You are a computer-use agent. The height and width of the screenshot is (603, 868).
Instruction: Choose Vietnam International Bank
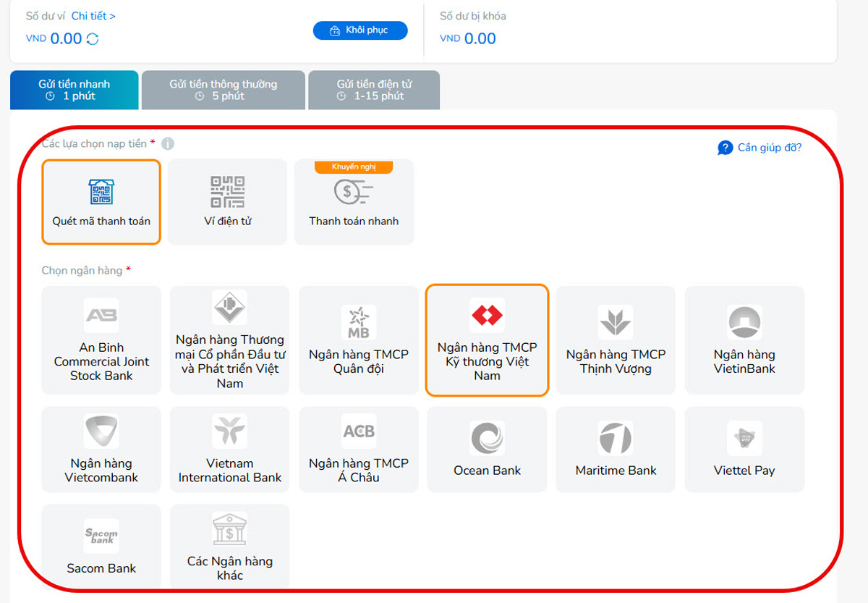pyautogui.click(x=229, y=449)
